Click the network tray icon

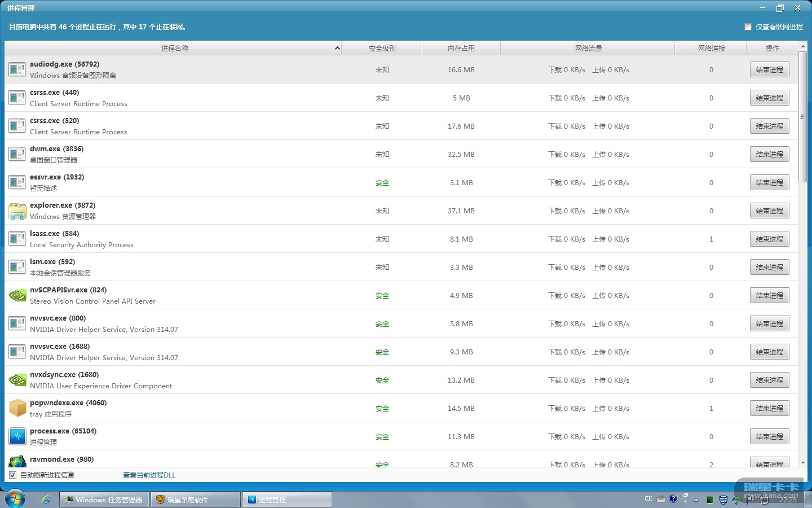click(x=764, y=500)
